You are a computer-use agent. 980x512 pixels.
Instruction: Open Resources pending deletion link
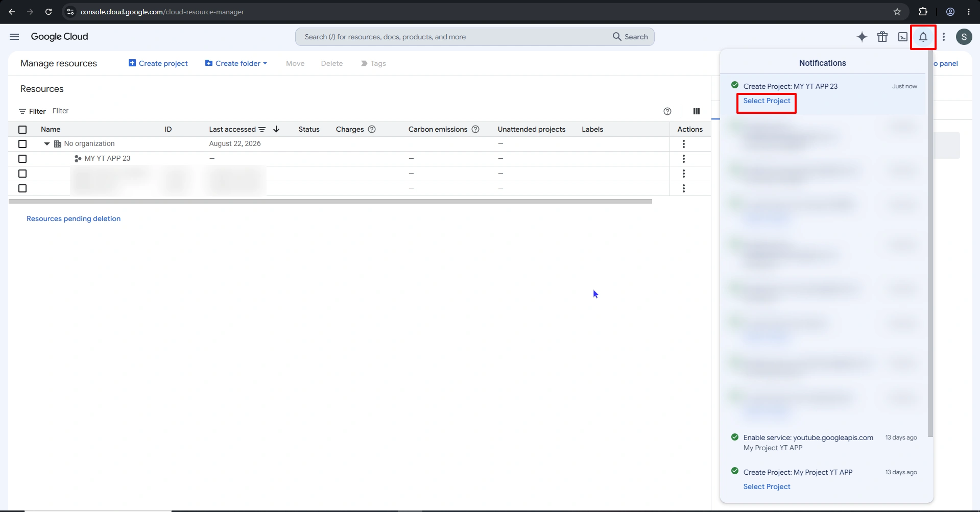74,218
